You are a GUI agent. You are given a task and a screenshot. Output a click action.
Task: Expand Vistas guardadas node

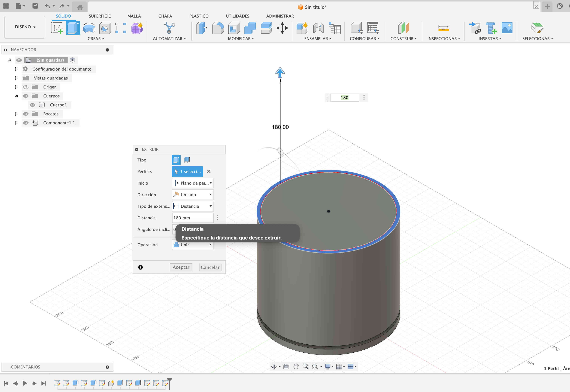(x=16, y=78)
